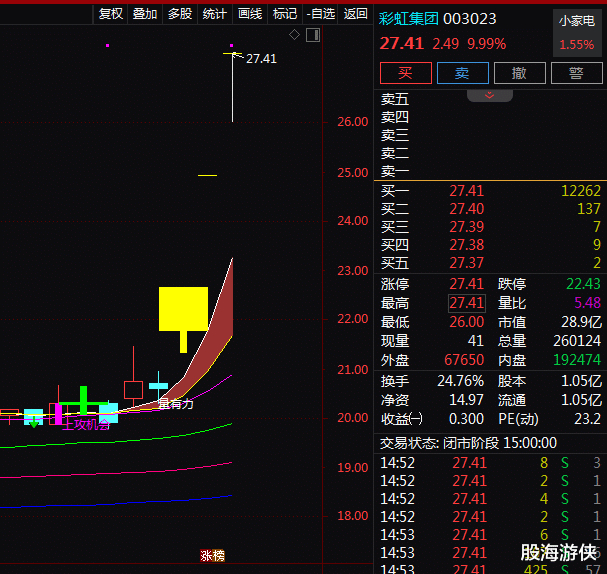Click the 最低 value 26.00
This screenshot has width=607, height=574.
(x=466, y=322)
